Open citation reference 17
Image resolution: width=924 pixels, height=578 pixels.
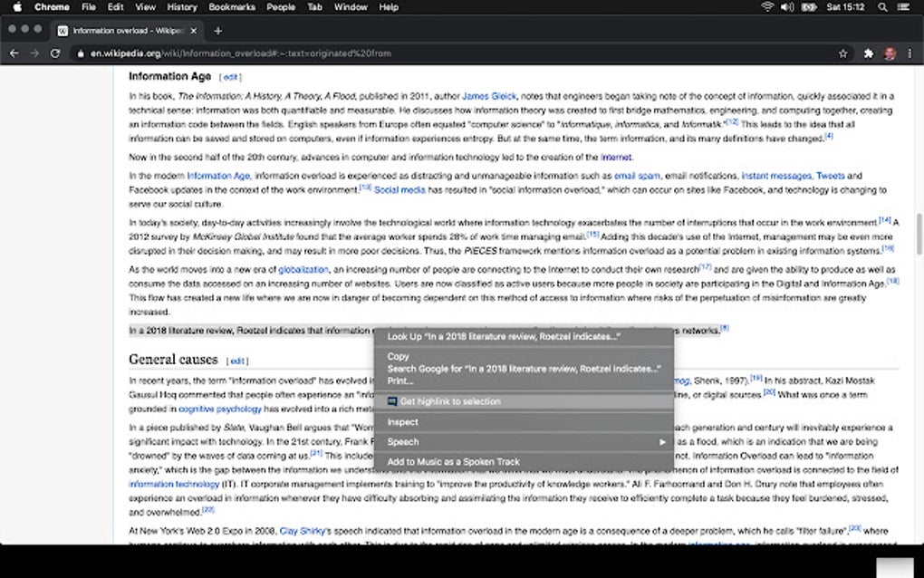706,267
